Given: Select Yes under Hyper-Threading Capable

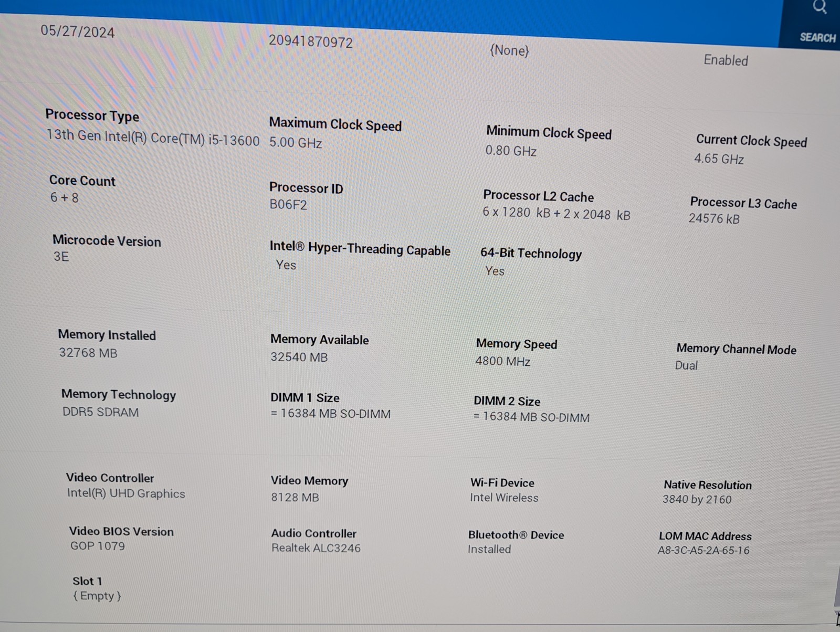Looking at the screenshot, I should 286,265.
